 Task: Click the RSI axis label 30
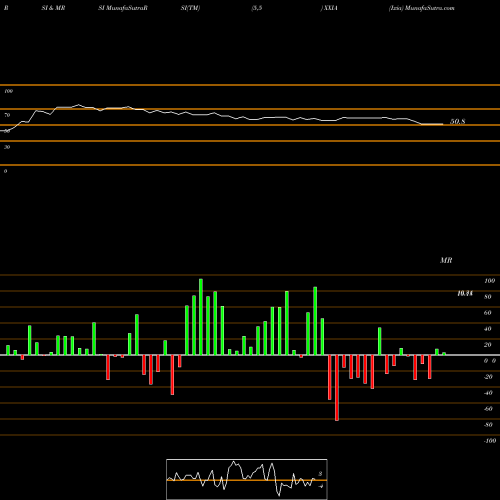tap(7, 147)
